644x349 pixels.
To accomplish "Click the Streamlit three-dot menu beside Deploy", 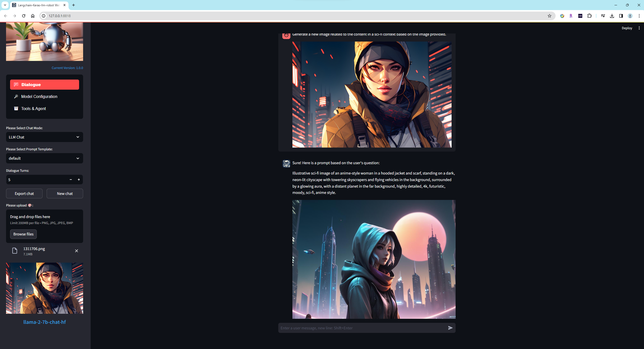I will pos(639,28).
